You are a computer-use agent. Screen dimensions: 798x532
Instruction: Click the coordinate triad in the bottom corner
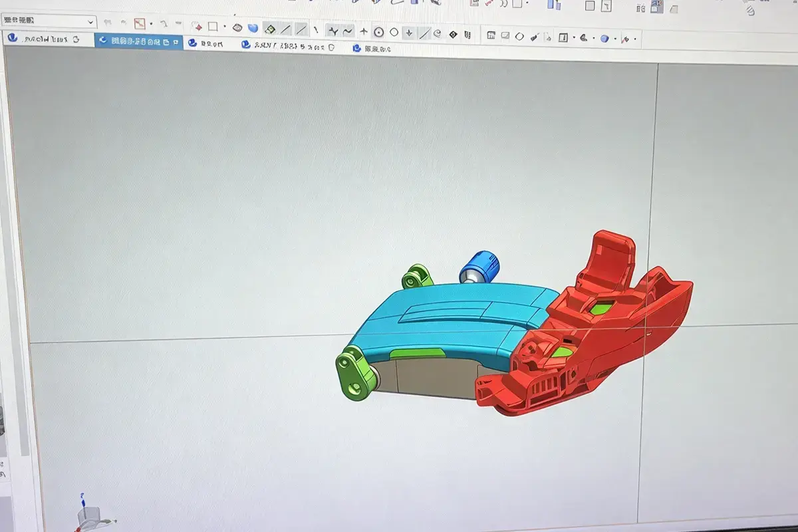tap(88, 513)
